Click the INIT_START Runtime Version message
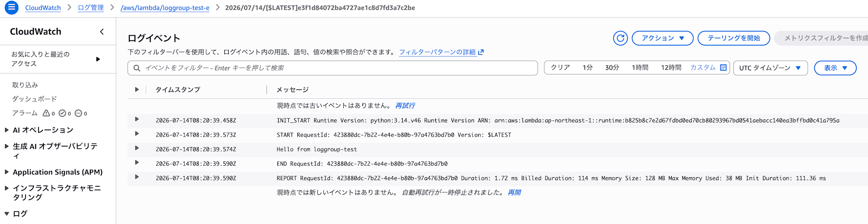Screen dimensions: 868x224 558,121
